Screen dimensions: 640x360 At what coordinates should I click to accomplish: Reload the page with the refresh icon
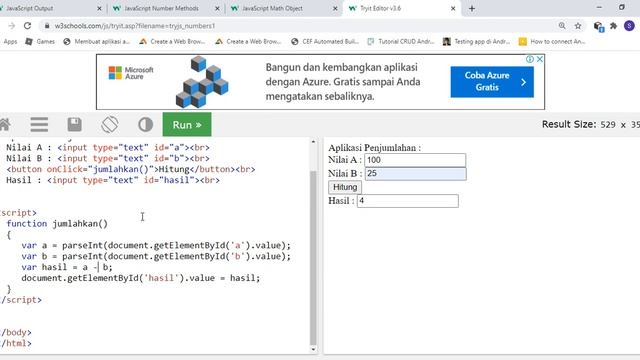click(x=27, y=26)
